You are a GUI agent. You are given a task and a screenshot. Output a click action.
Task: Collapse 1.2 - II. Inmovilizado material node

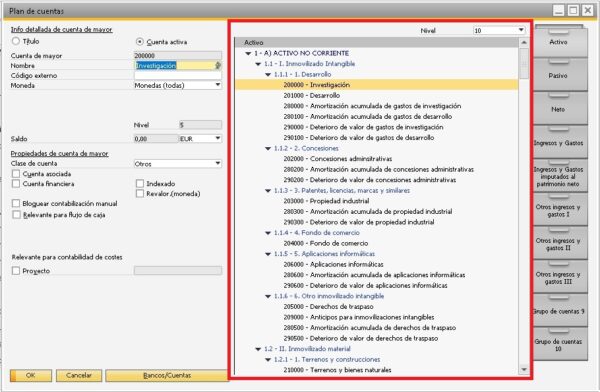(258, 349)
